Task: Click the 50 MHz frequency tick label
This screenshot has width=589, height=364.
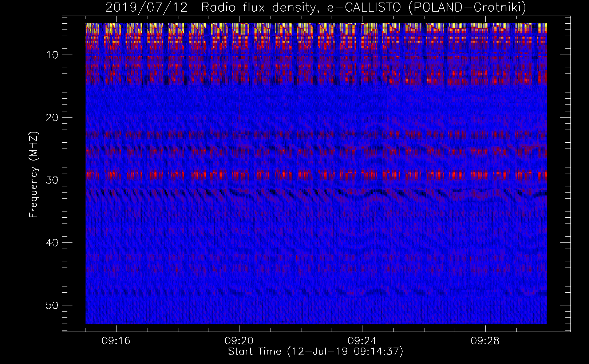Action: coord(52,305)
